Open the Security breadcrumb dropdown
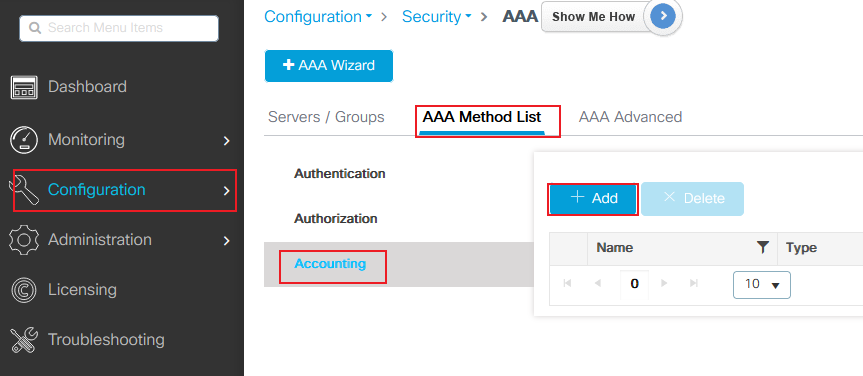This screenshot has width=863, height=376. coord(437,17)
